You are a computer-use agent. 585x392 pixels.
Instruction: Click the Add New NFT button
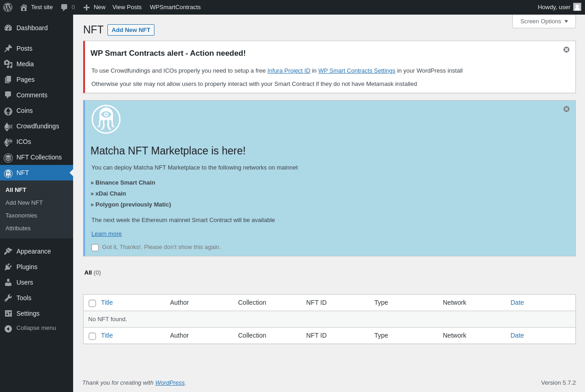tap(131, 30)
